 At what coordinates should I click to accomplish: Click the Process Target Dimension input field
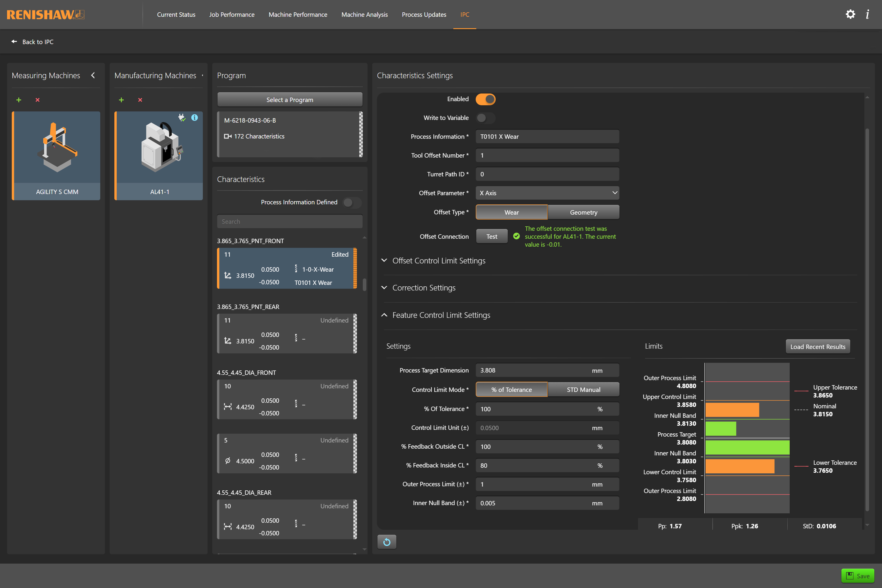click(x=532, y=370)
